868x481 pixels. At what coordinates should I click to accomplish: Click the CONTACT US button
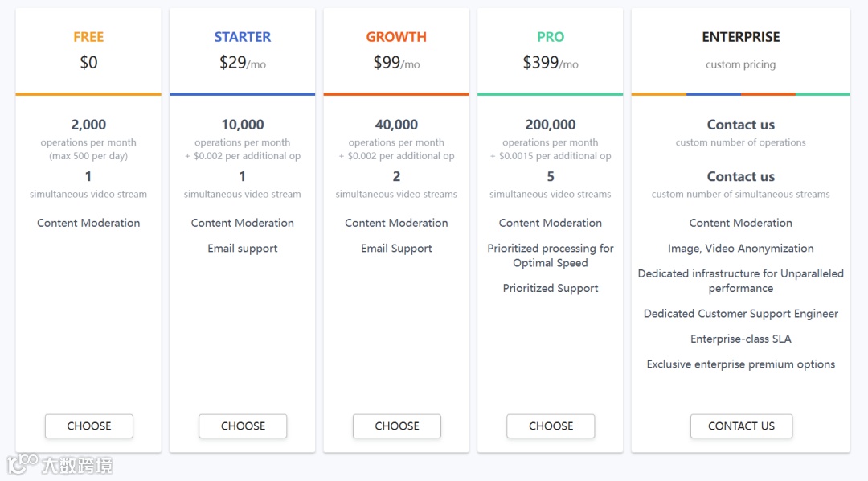pyautogui.click(x=741, y=426)
